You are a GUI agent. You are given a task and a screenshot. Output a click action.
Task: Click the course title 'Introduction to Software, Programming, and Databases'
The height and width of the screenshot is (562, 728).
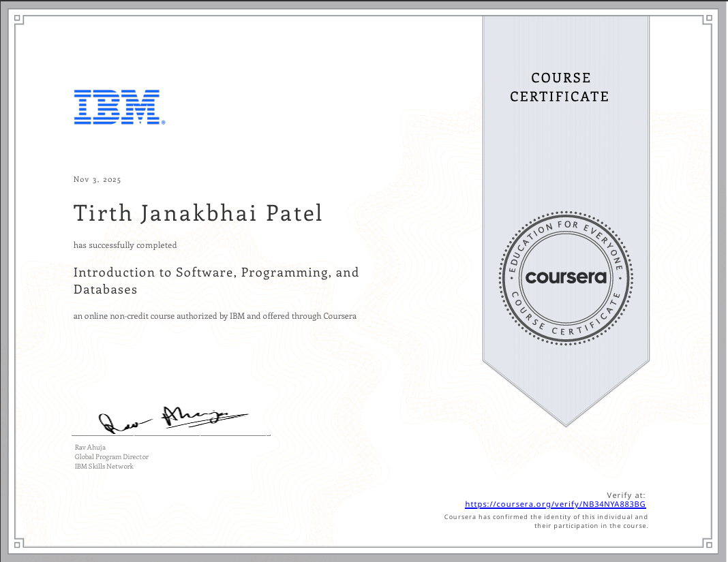pyautogui.click(x=216, y=280)
